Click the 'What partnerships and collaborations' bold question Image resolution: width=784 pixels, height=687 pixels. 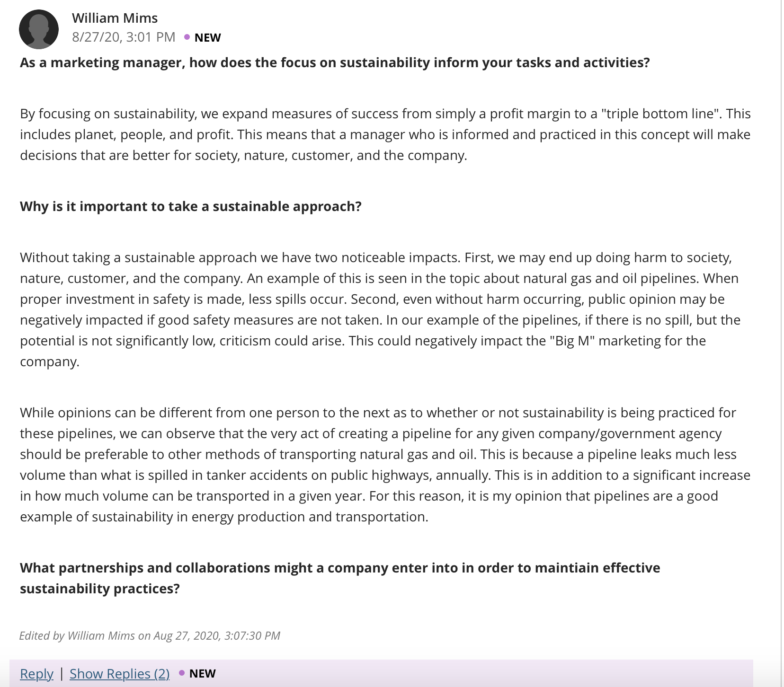(340, 578)
